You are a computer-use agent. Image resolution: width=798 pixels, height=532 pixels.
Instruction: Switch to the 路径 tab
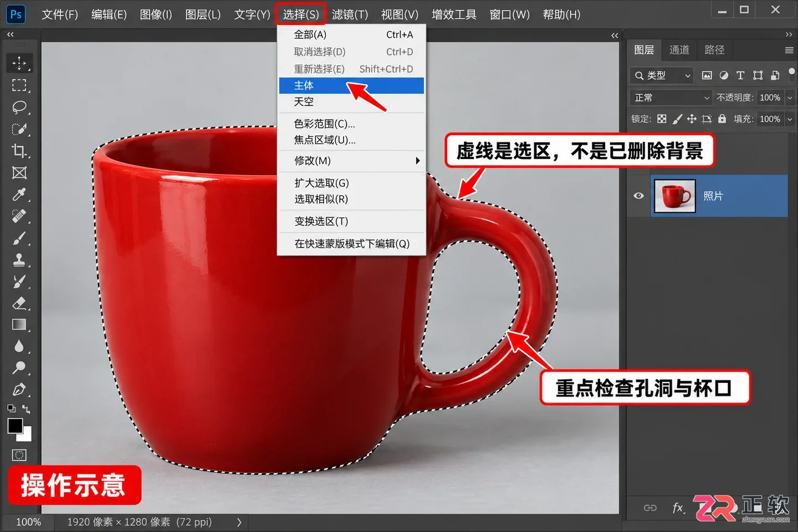pos(714,50)
